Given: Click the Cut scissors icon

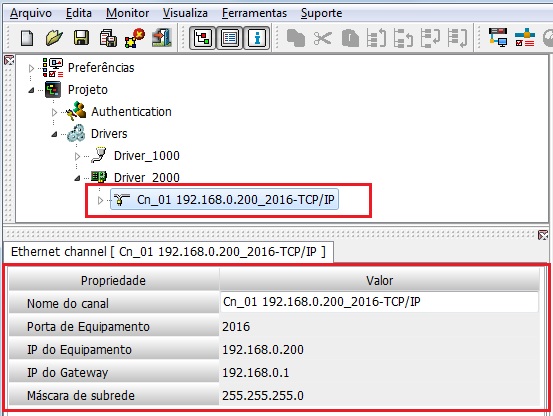Looking at the screenshot, I should (x=322, y=38).
